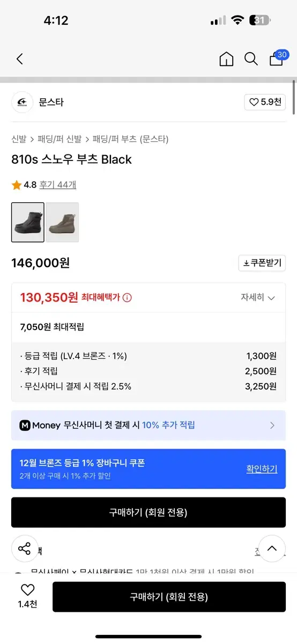
Task: Expand the 자세히 price details
Action: point(258,298)
